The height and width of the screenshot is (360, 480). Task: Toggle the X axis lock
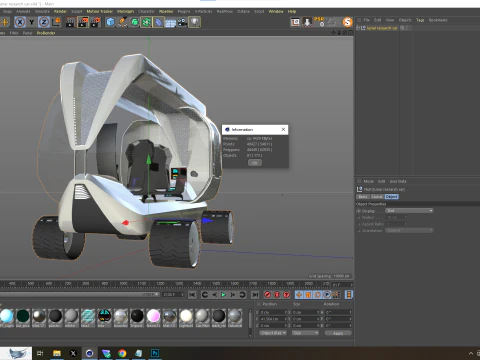coord(20,22)
